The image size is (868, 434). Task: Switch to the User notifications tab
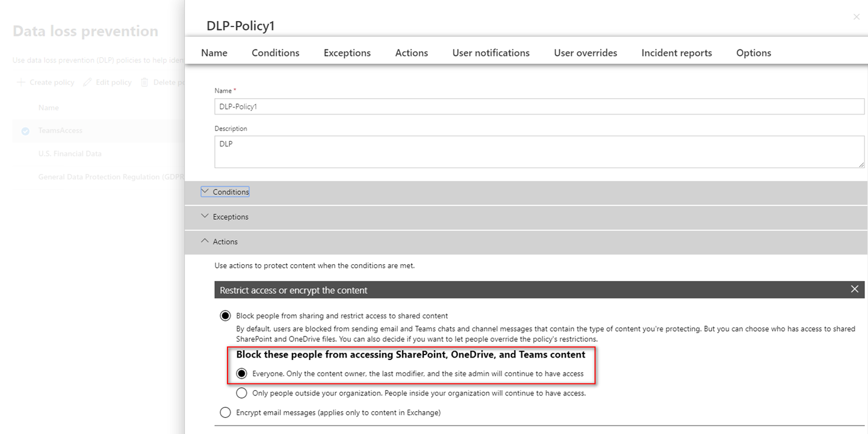pyautogui.click(x=491, y=53)
